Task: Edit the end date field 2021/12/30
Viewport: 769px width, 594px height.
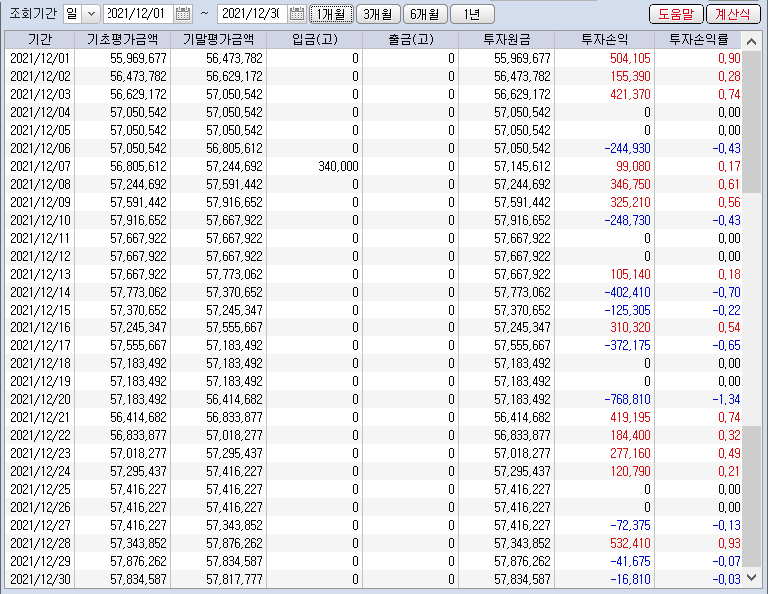Action: 253,14
